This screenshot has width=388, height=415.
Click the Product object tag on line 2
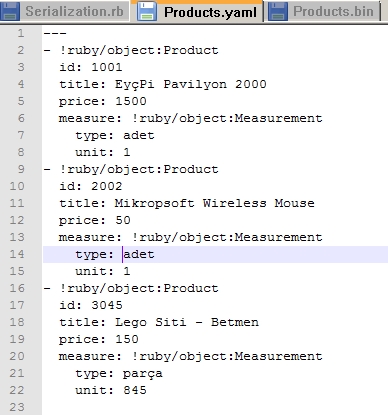(139, 50)
